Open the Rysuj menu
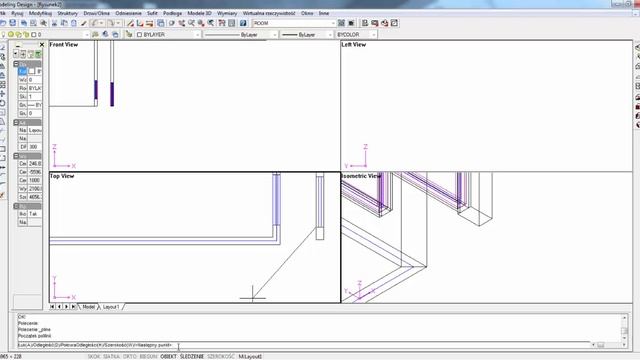This screenshot has height=360, width=640. pos(17,13)
